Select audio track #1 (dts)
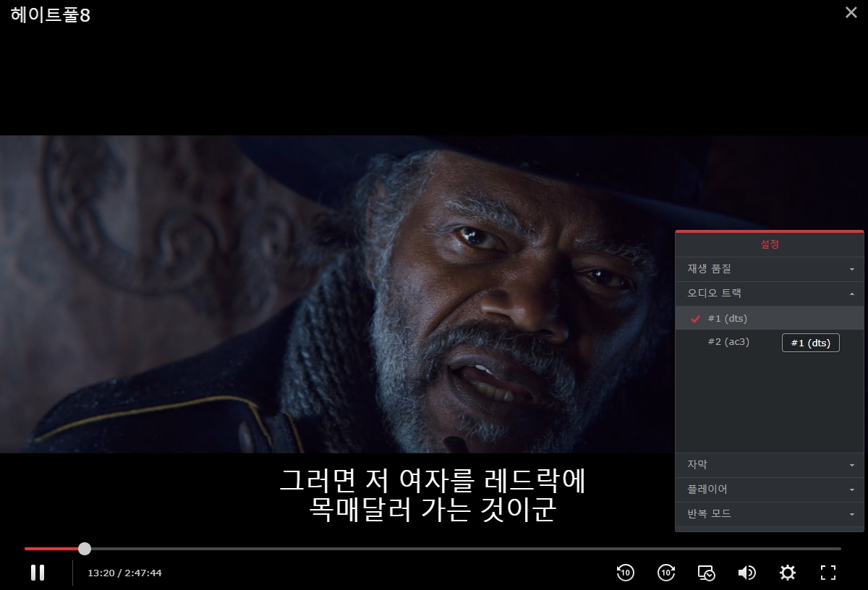The image size is (868, 590). click(770, 318)
